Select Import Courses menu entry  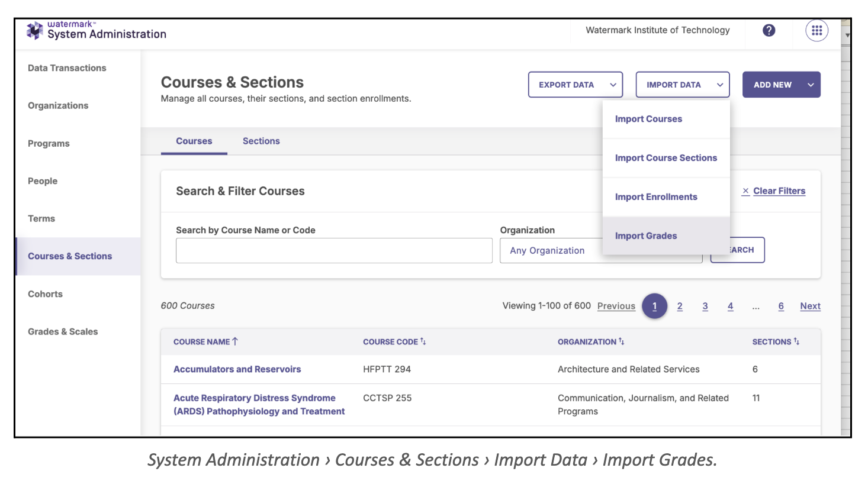pyautogui.click(x=666, y=119)
